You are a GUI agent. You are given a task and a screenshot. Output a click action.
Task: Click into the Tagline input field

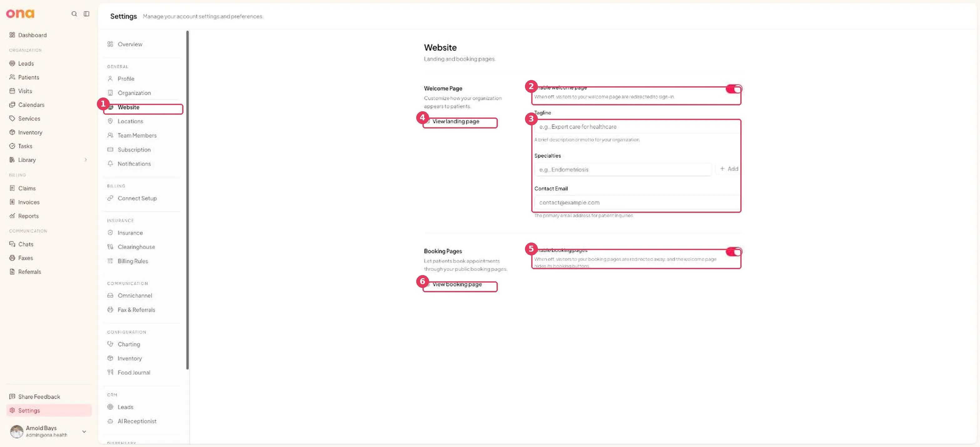coord(637,127)
